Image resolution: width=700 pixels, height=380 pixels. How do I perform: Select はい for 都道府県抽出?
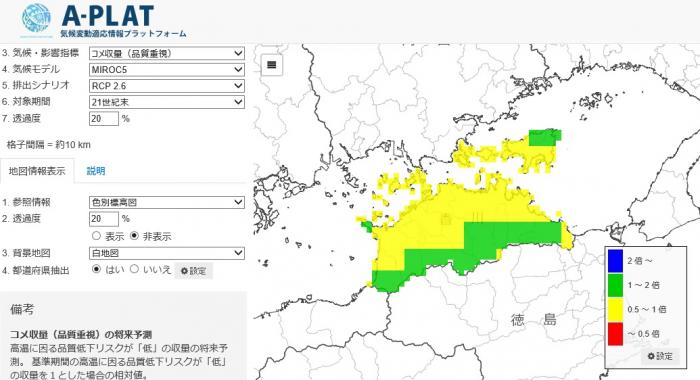click(x=96, y=269)
